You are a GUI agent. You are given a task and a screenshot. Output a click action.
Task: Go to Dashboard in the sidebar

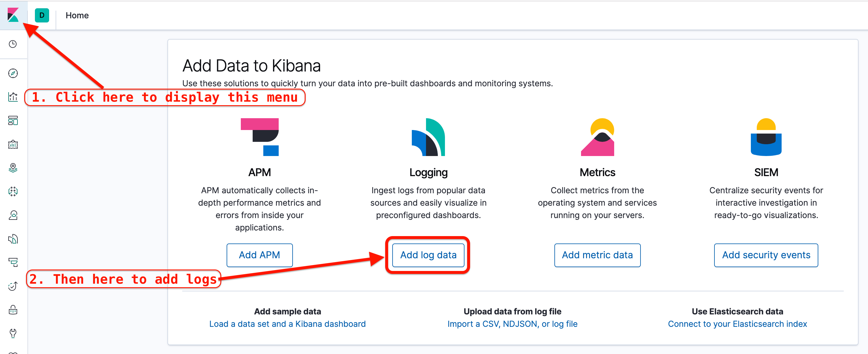pos(13,121)
